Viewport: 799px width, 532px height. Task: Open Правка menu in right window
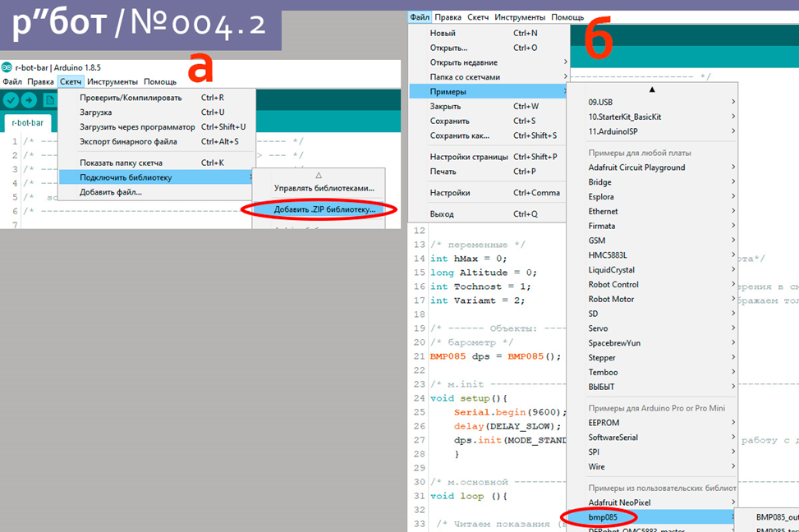pos(448,16)
